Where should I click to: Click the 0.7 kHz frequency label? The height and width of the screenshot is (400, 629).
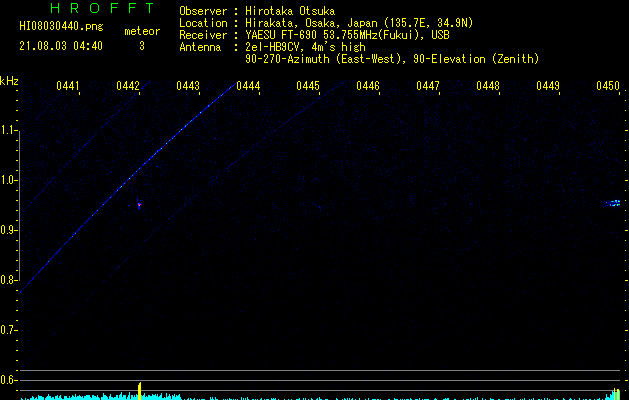[x=8, y=330]
